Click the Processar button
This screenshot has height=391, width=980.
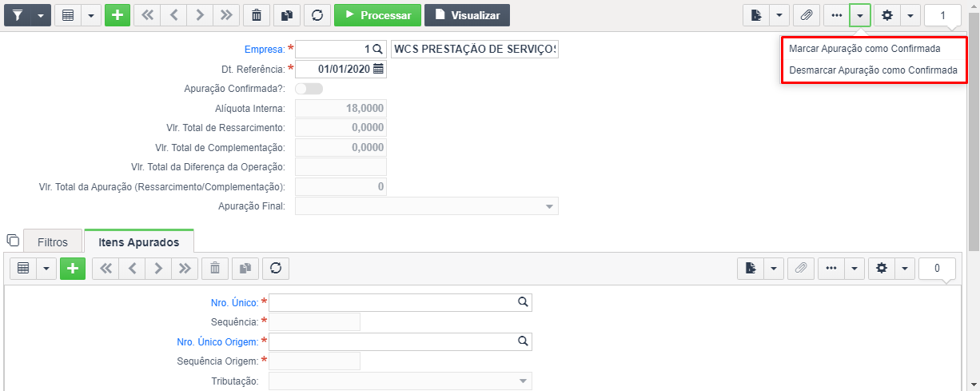[377, 15]
